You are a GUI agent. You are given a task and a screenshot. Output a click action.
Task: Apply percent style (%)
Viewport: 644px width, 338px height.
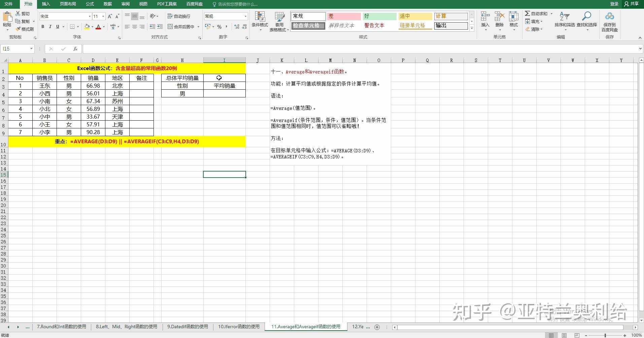(x=219, y=27)
